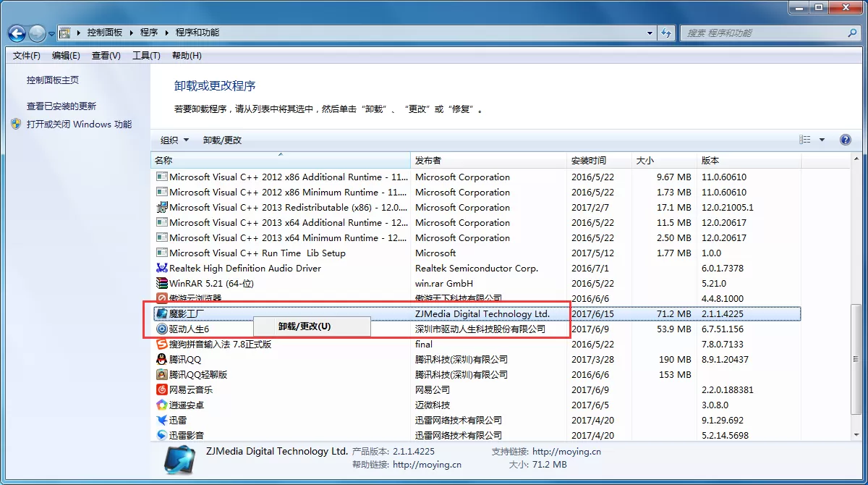The height and width of the screenshot is (485, 868).
Task: Click the 网易云音乐 program icon
Action: (162, 389)
